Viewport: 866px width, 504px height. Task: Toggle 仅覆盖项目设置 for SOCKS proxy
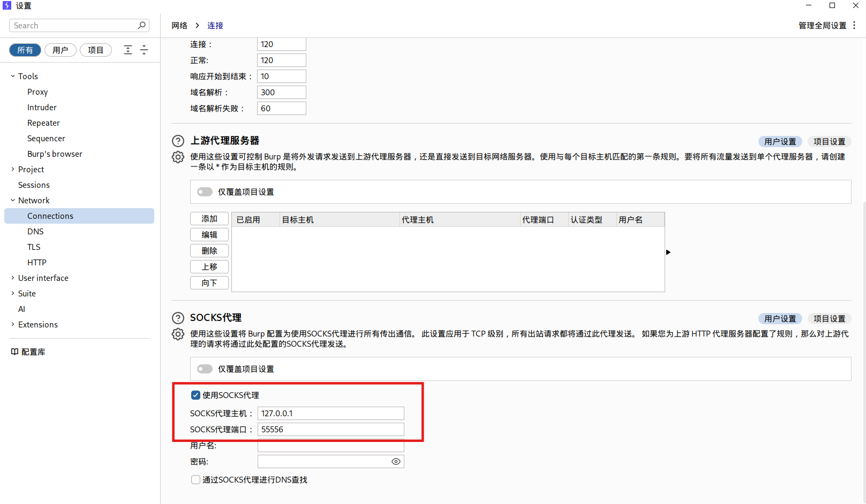click(x=205, y=369)
